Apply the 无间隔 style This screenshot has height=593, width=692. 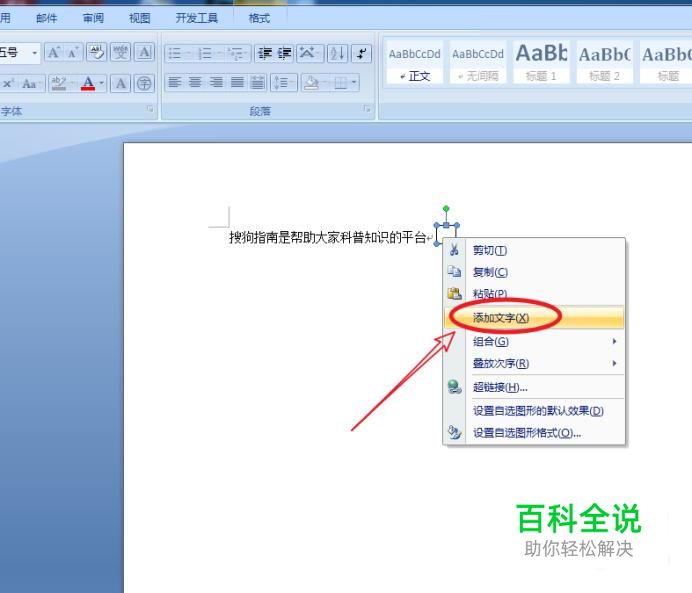click(x=478, y=62)
